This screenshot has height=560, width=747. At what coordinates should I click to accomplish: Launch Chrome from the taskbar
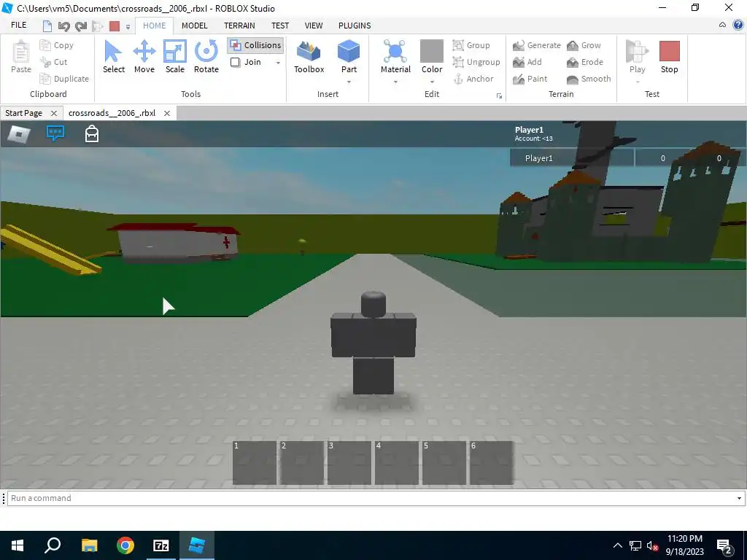125,545
